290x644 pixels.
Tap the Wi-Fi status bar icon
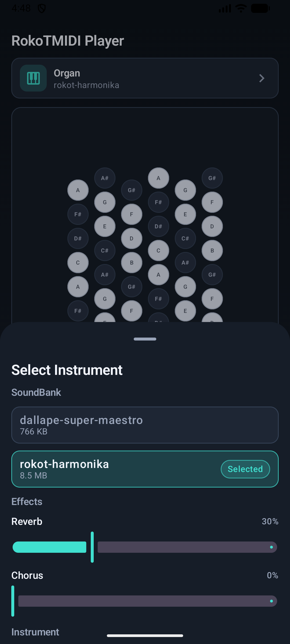coord(241,8)
